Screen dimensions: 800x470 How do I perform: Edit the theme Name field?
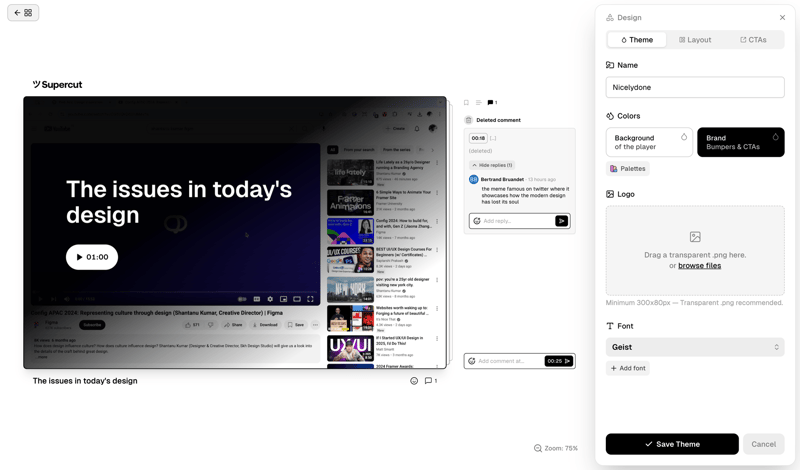click(695, 87)
